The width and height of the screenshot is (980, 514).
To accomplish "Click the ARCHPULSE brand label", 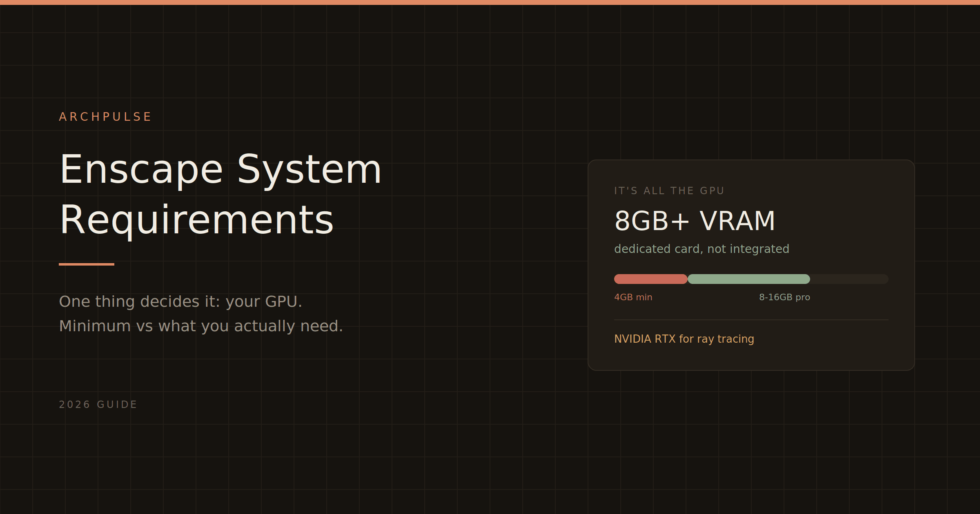I will pos(105,117).
